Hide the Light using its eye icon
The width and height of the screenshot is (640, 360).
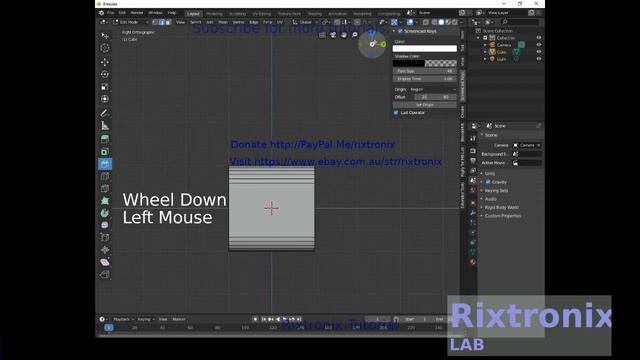(539, 59)
